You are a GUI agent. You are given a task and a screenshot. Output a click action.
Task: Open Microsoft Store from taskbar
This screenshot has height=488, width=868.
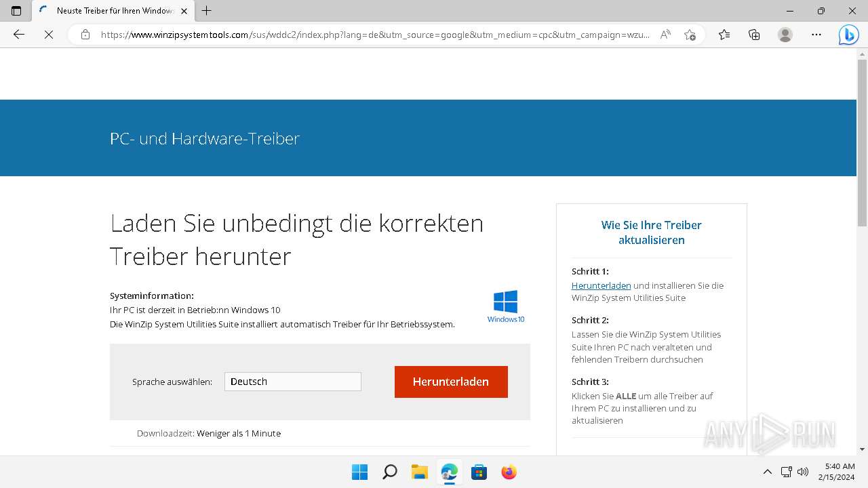479,472
